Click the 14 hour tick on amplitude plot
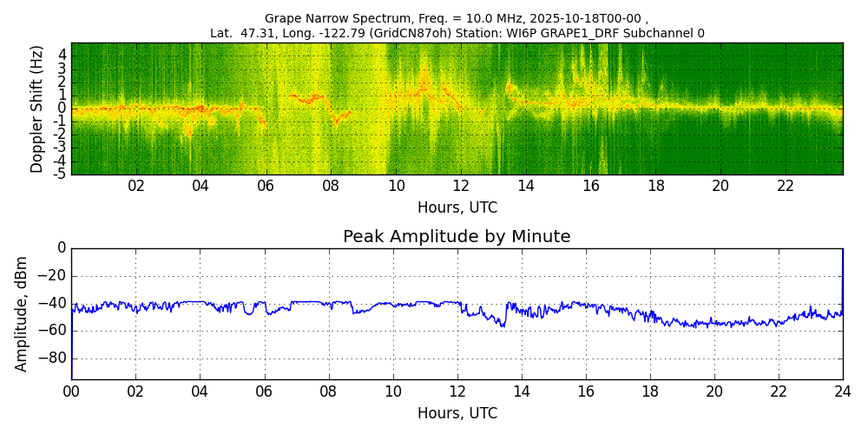 point(521,391)
